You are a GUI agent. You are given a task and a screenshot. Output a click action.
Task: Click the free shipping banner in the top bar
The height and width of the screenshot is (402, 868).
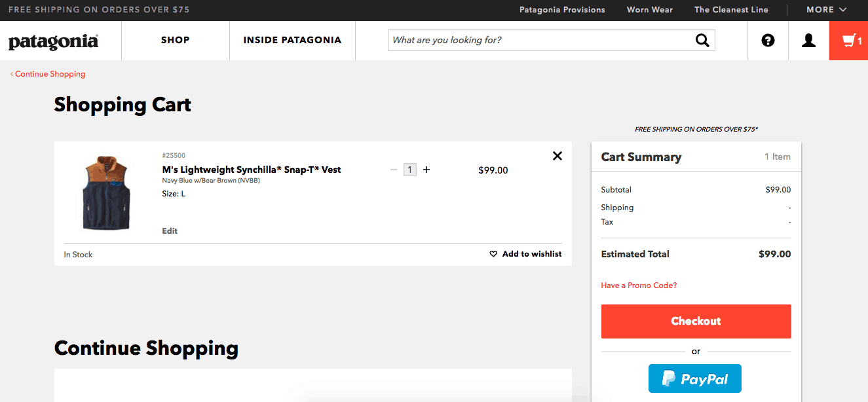(99, 10)
